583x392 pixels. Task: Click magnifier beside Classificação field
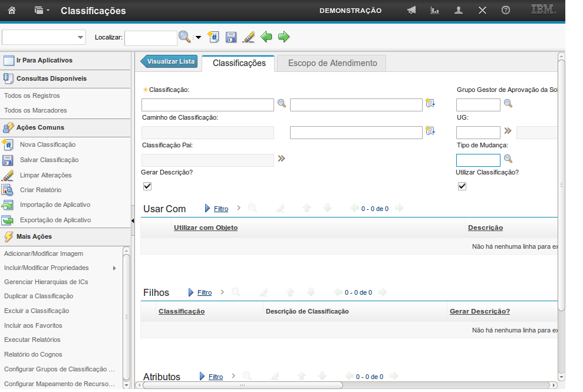282,104
